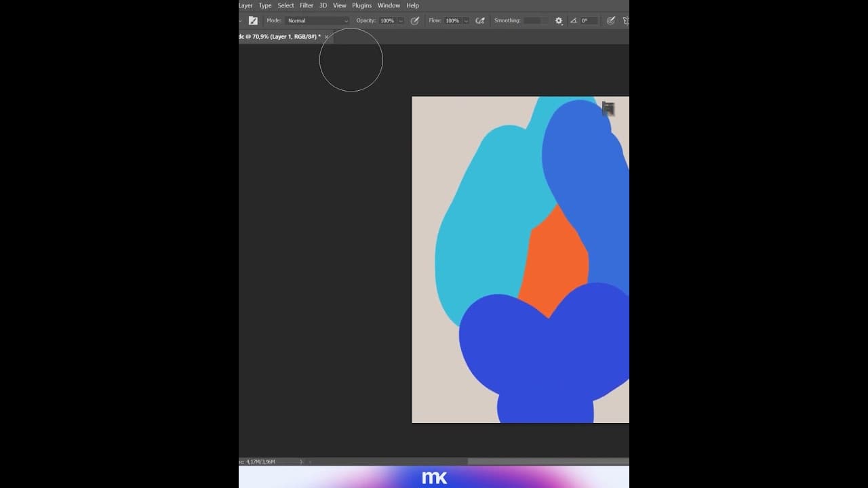Open additional smoothing options via gear icon

point(558,20)
